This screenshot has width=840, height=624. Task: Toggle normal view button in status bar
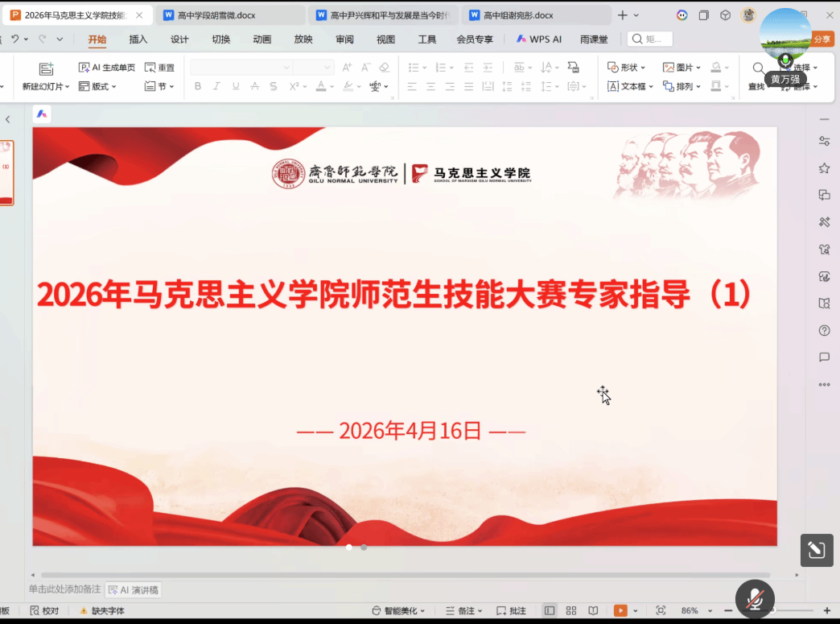pos(549,610)
